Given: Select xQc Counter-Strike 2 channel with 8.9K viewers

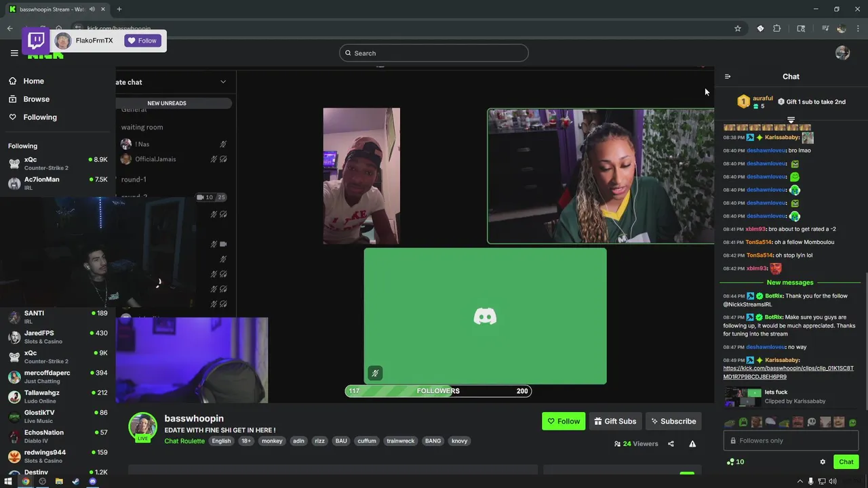Looking at the screenshot, I should [x=58, y=163].
